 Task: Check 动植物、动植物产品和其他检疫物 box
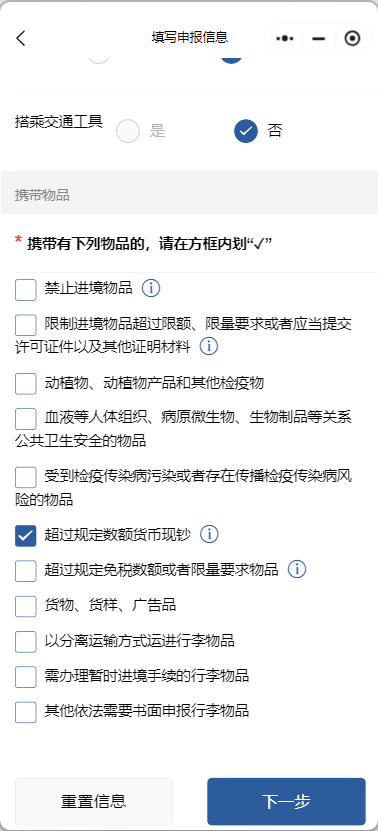25,384
